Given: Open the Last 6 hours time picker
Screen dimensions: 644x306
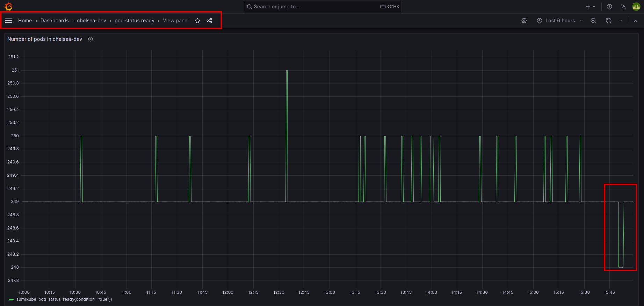Looking at the screenshot, I should (x=560, y=21).
